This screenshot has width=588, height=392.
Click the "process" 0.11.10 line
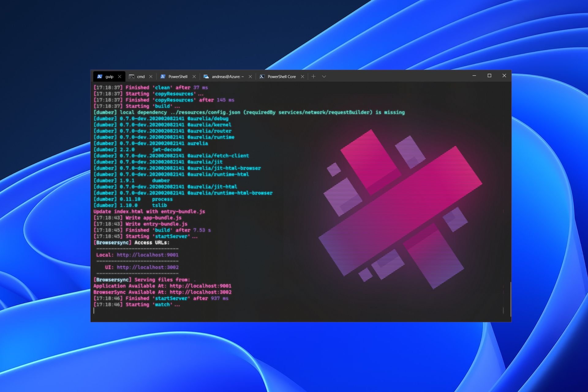pos(133,199)
